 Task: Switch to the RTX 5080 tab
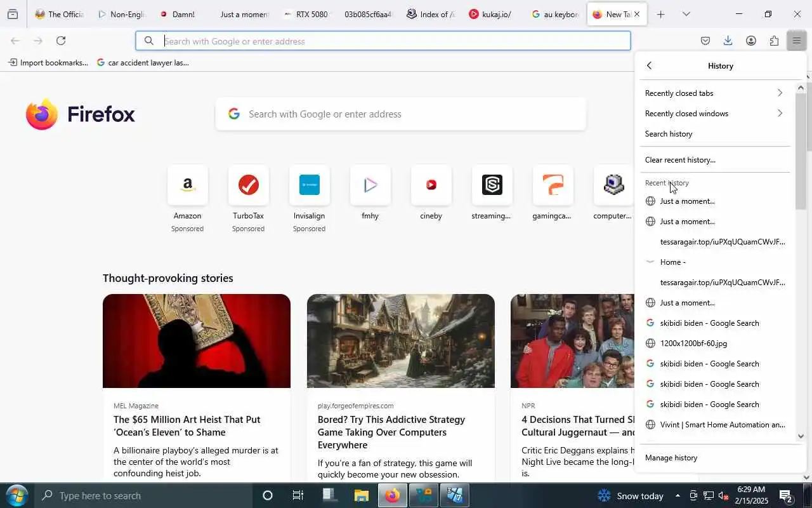point(307,14)
